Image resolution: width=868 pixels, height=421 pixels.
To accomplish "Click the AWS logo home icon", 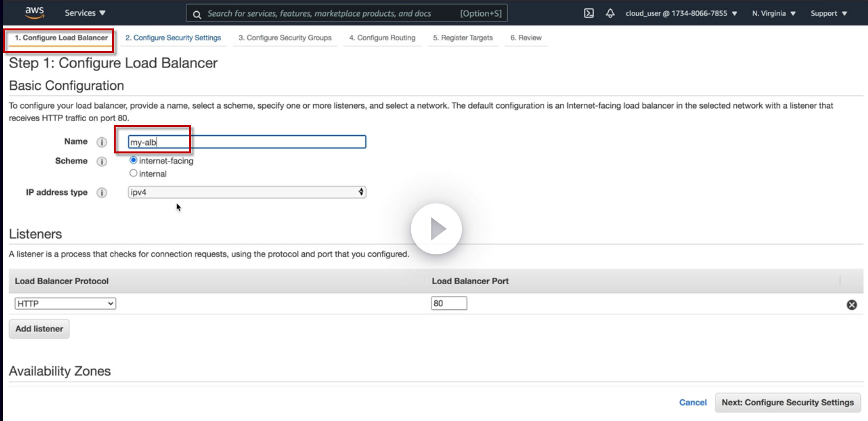I will tap(34, 13).
